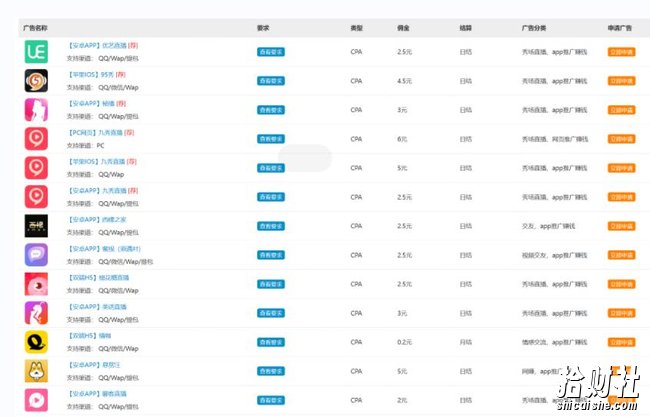Click the orange 立即申请 button in first row
Image resolution: width=650 pixels, height=417 pixels.
click(621, 52)
